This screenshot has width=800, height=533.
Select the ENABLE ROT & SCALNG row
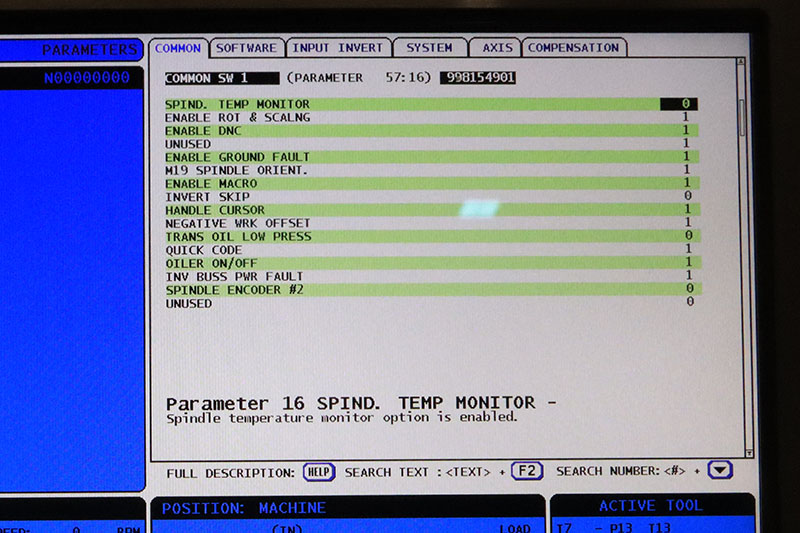click(x=431, y=117)
